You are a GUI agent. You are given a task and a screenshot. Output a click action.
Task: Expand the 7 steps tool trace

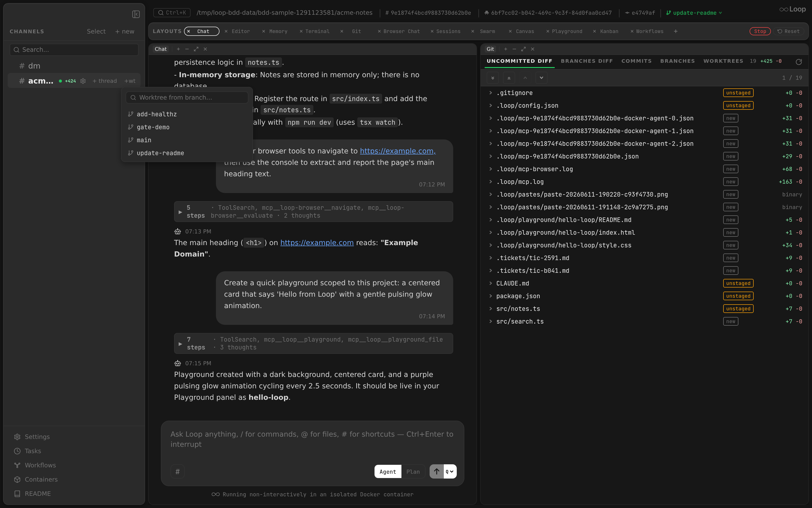[313, 343]
